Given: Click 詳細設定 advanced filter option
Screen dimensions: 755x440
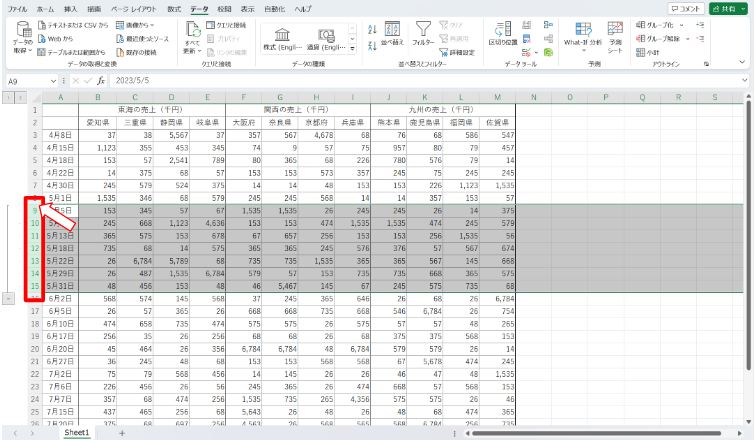Looking at the screenshot, I should coord(457,52).
